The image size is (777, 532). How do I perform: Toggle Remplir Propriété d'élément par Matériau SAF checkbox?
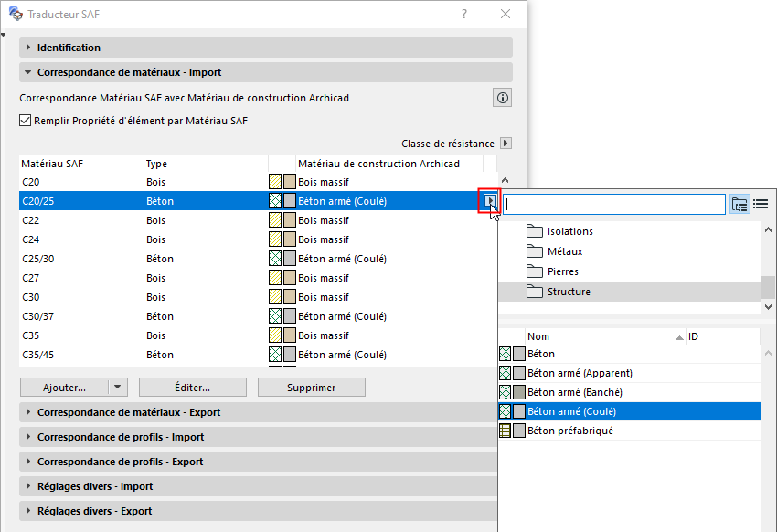26,121
